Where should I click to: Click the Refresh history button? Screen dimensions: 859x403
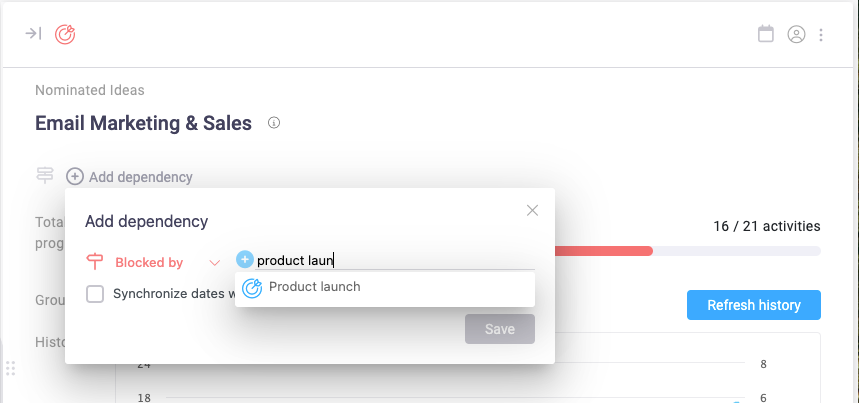[x=753, y=305]
